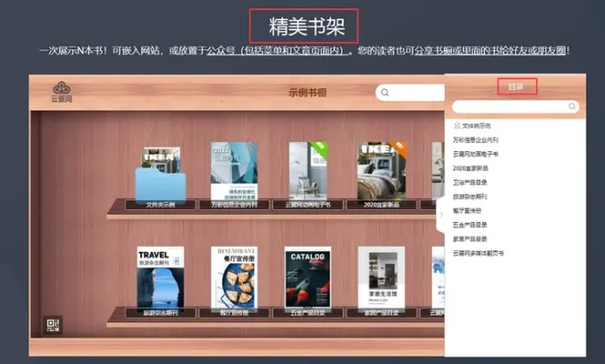The image size is (605, 364).
Task: Open the 家居生活馆 home catalog cover
Action: (381, 278)
